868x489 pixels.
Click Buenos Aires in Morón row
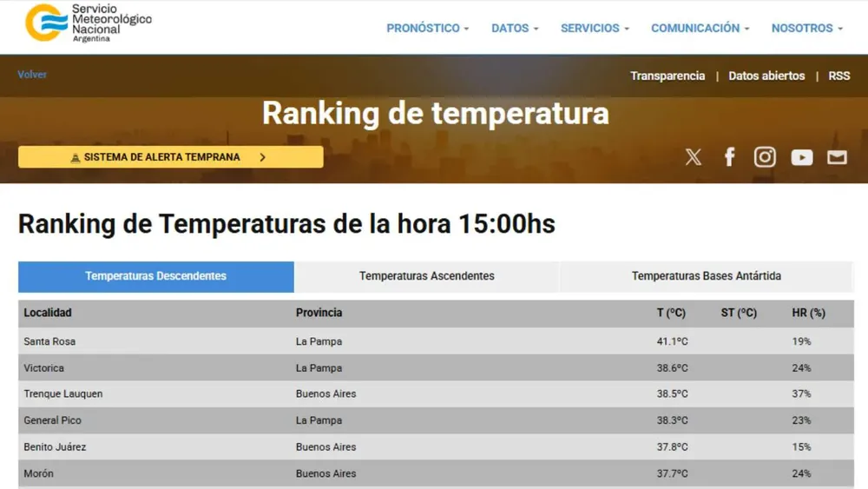pyautogui.click(x=325, y=473)
